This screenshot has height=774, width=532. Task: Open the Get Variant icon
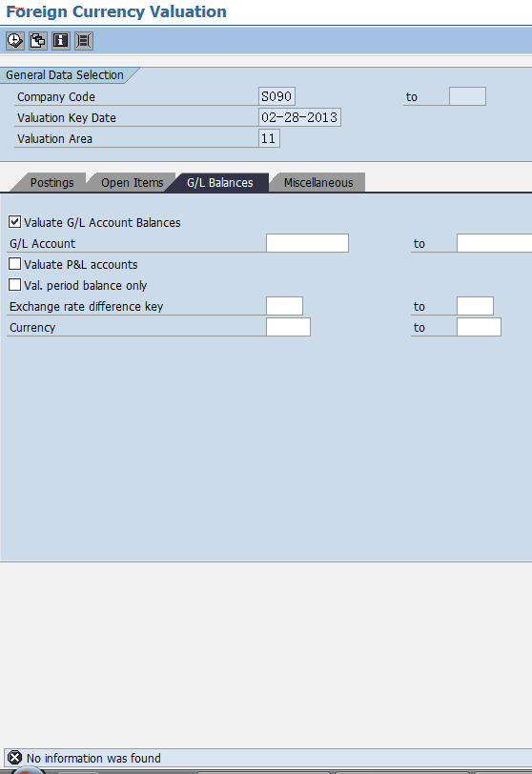(x=38, y=40)
